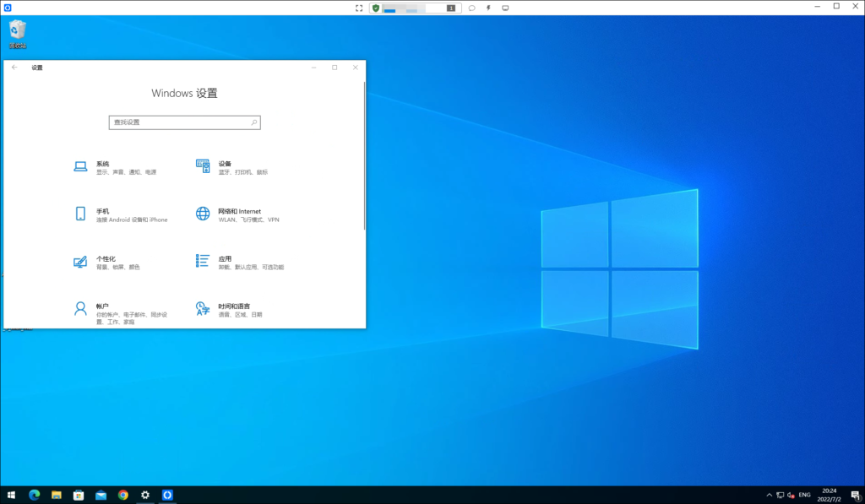Open 手机 (Phone) settings icon
Viewport: 865px width, 504px height.
81,214
